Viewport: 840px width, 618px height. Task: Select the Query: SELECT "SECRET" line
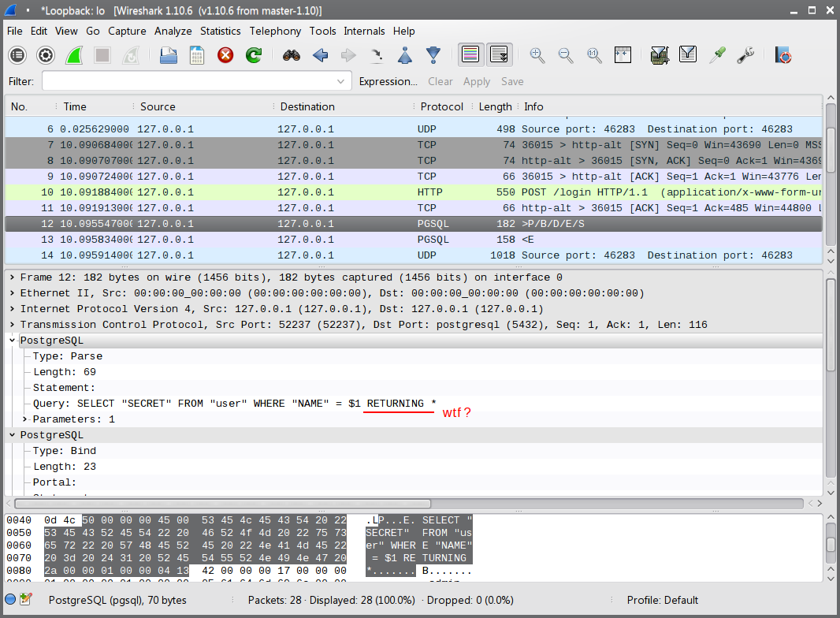[x=235, y=404]
